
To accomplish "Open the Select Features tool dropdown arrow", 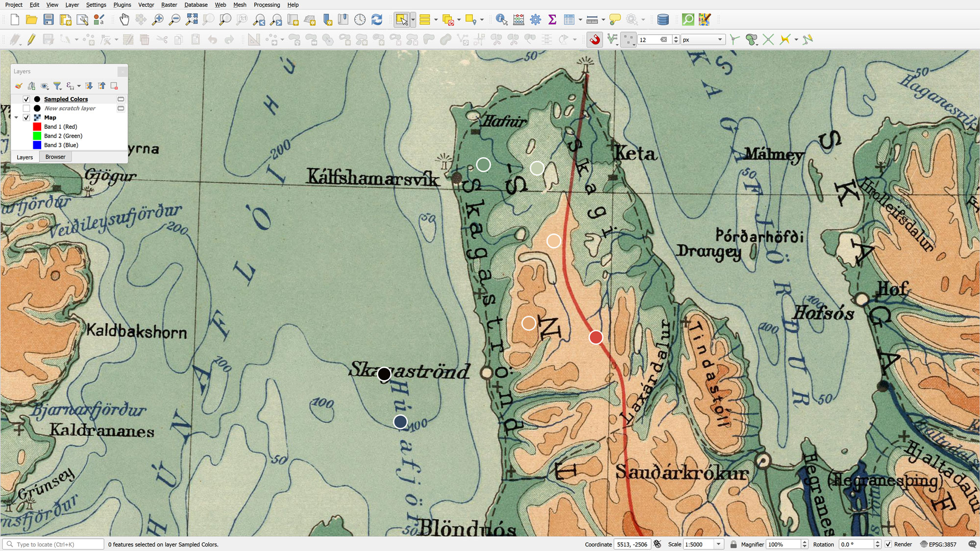I will point(413,20).
